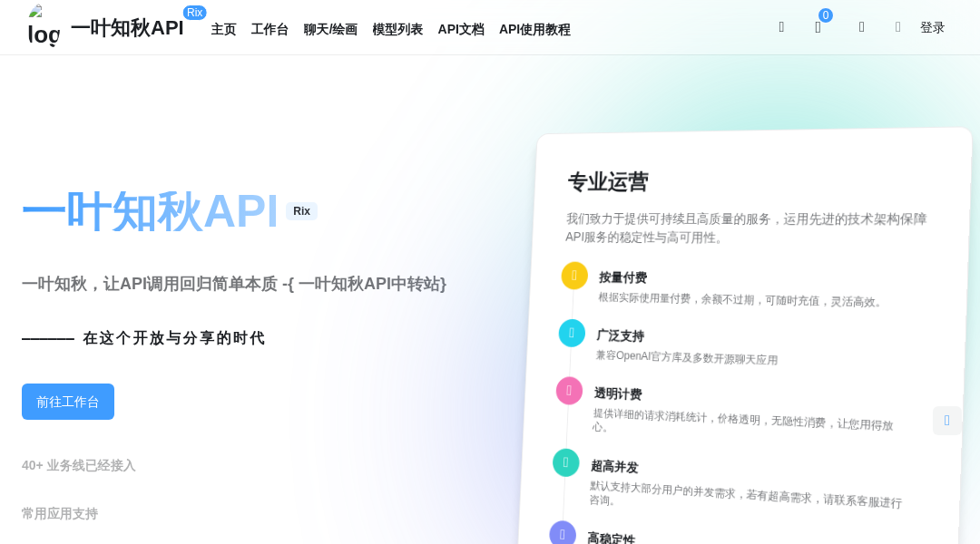
Task: Click the 一叶知秋API site logo
Action: (43, 26)
